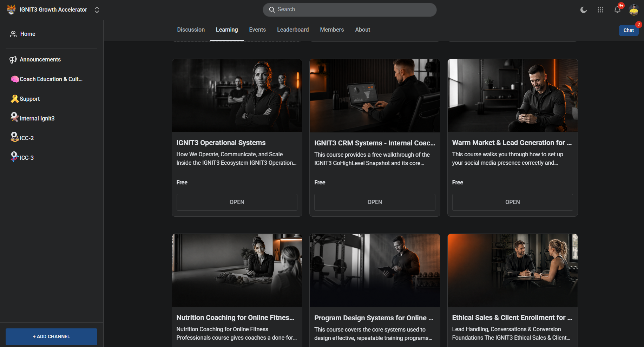Focus the Search input field
The height and width of the screenshot is (347, 644).
click(349, 10)
